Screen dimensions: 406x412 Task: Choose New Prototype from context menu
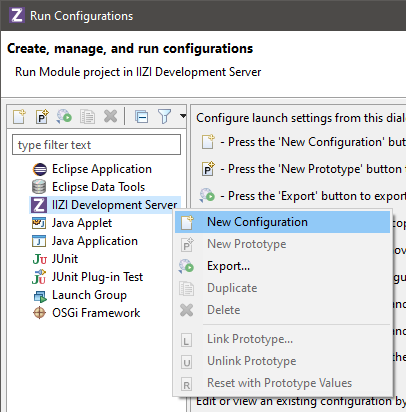point(282,244)
